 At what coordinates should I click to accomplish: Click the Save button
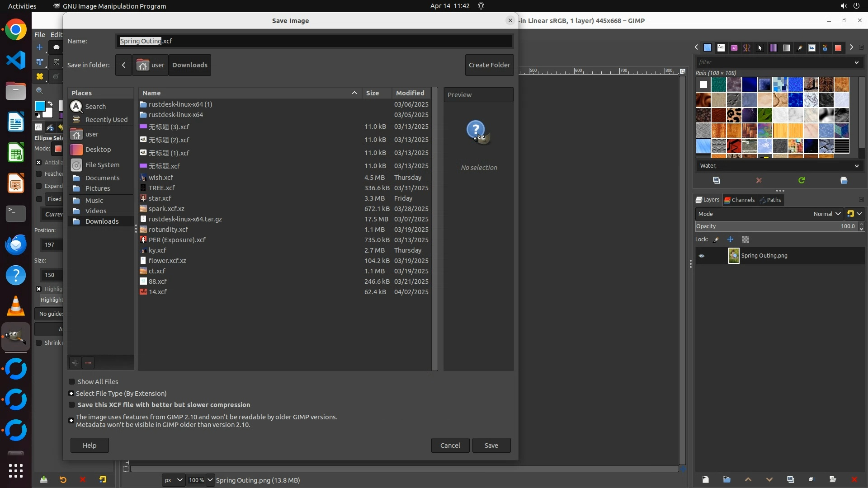[x=491, y=446]
